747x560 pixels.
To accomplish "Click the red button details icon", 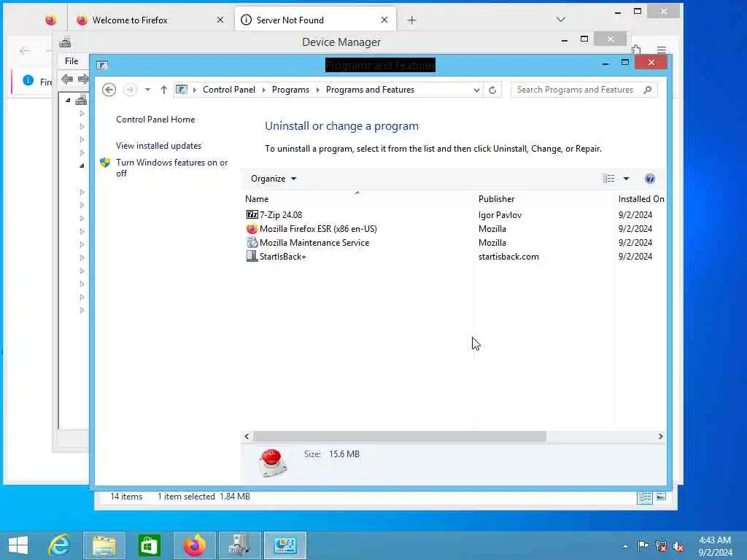I will [x=273, y=462].
